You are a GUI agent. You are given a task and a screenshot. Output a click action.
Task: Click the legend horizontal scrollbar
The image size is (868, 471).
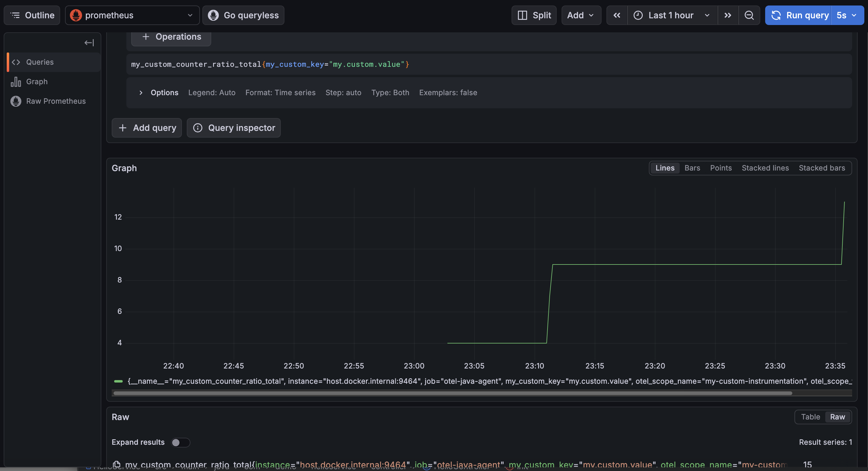pos(452,393)
